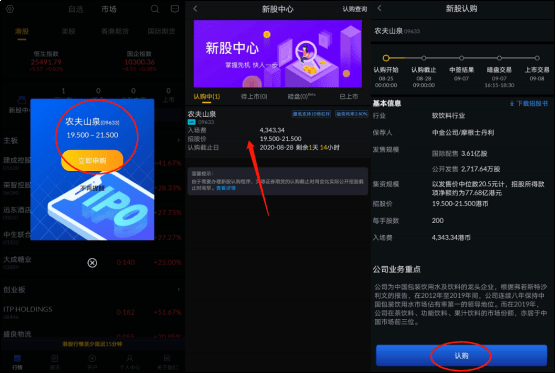Tap the blue 认购 button
556x374 pixels.
coord(461,356)
